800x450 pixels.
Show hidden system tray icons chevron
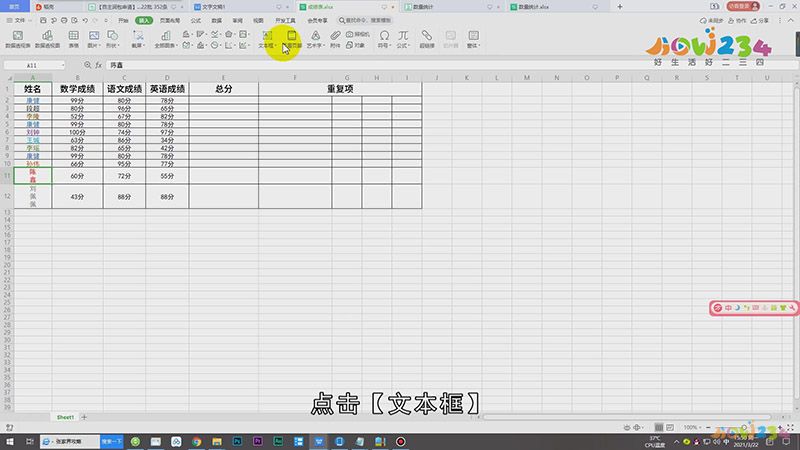click(677, 442)
